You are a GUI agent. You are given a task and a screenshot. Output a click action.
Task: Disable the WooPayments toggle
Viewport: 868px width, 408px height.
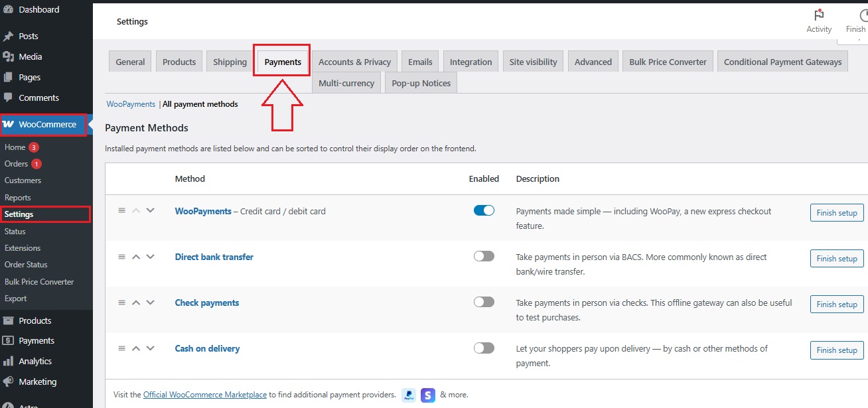484,210
